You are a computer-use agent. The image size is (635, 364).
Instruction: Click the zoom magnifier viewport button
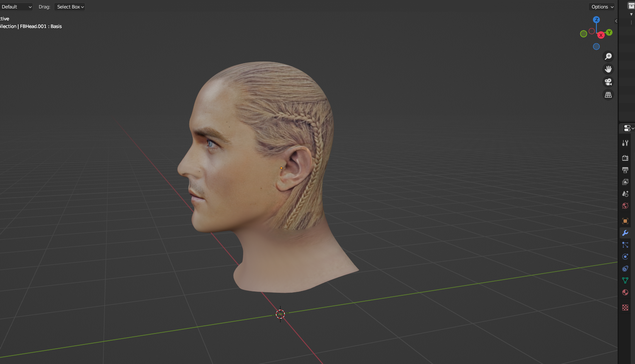pos(608,56)
